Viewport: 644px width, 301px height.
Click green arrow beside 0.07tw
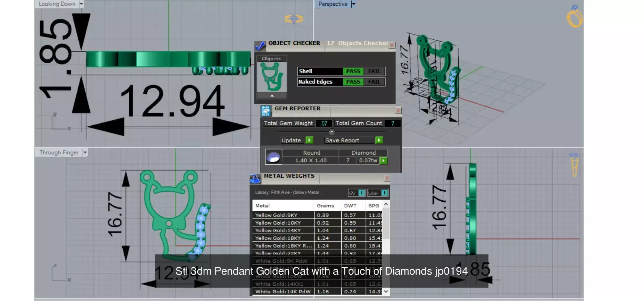pyautogui.click(x=383, y=161)
